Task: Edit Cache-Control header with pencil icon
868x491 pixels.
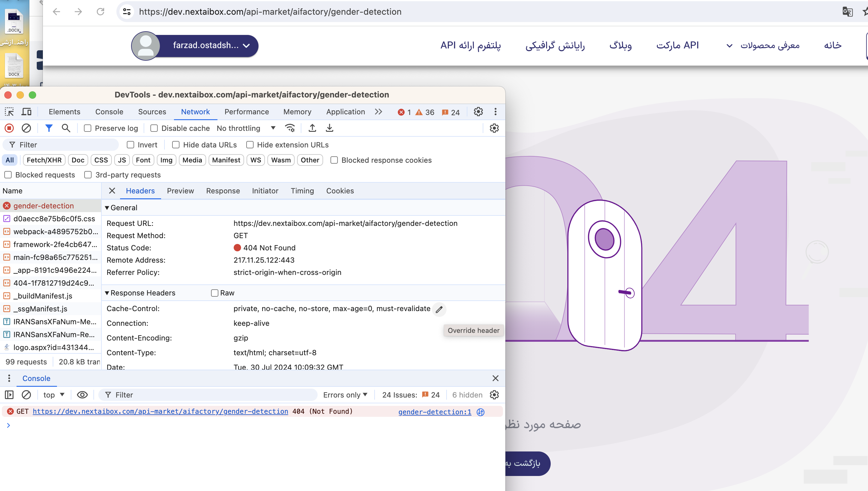Action: (439, 309)
